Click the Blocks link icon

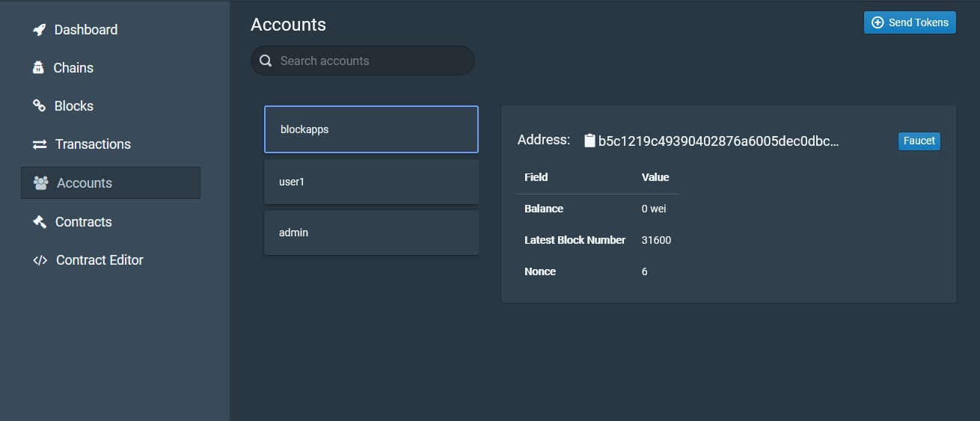40,106
